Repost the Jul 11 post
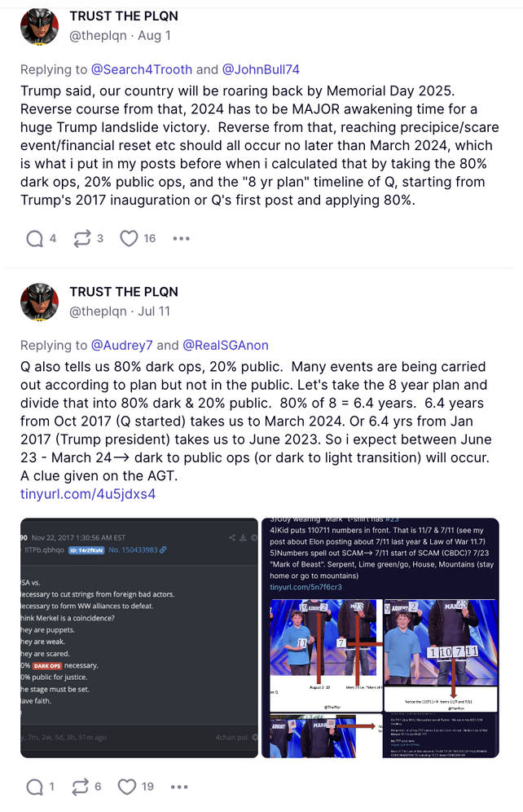523x812 pixels. [x=81, y=787]
